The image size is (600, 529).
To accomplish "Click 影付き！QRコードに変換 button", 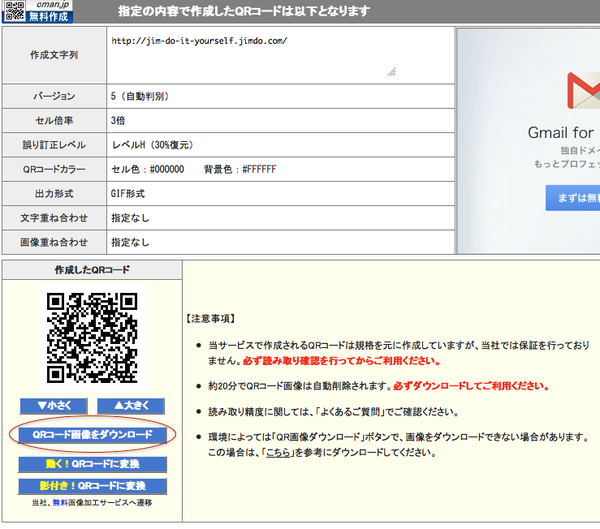I will click(92, 486).
